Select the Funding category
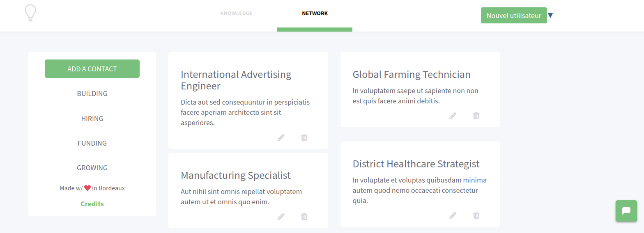This screenshot has width=644, height=233. point(92,143)
